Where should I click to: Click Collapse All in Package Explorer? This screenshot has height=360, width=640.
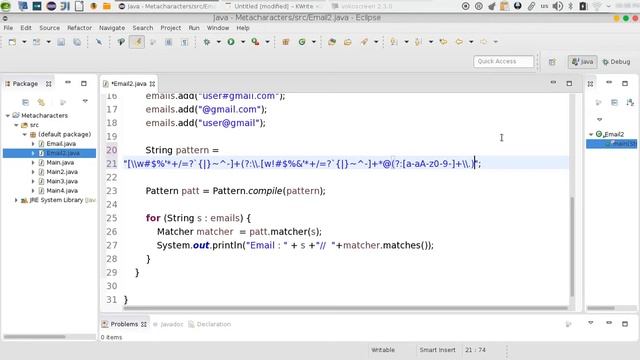25,102
